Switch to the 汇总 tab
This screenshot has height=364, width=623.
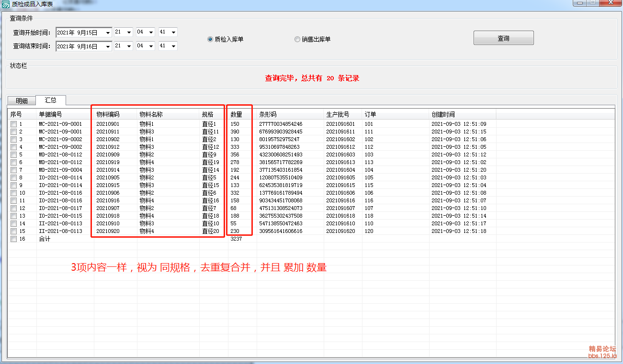[x=51, y=100]
